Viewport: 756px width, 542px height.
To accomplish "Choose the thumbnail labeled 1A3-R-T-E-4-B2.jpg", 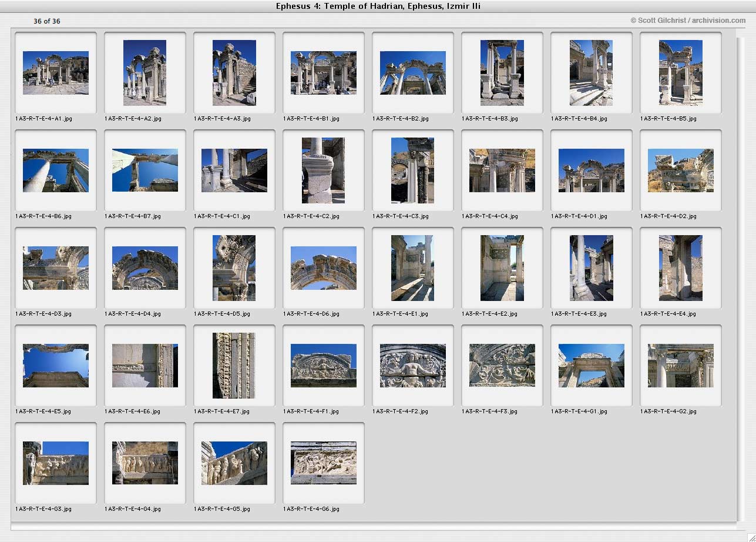I will point(413,73).
